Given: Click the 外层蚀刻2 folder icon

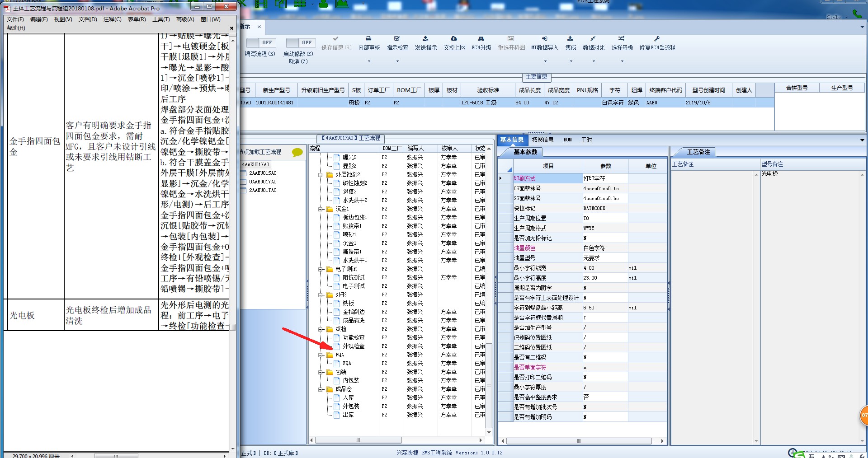Looking at the screenshot, I should (x=330, y=175).
